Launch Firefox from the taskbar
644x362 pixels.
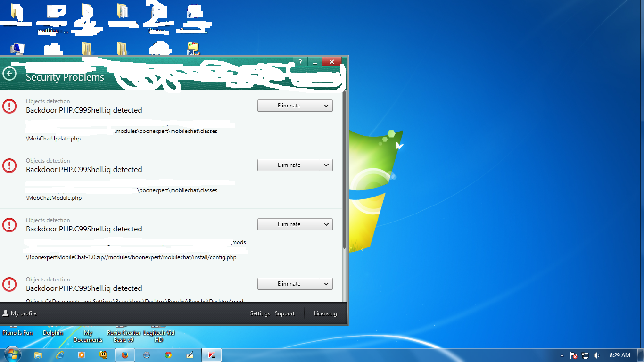tap(125, 355)
